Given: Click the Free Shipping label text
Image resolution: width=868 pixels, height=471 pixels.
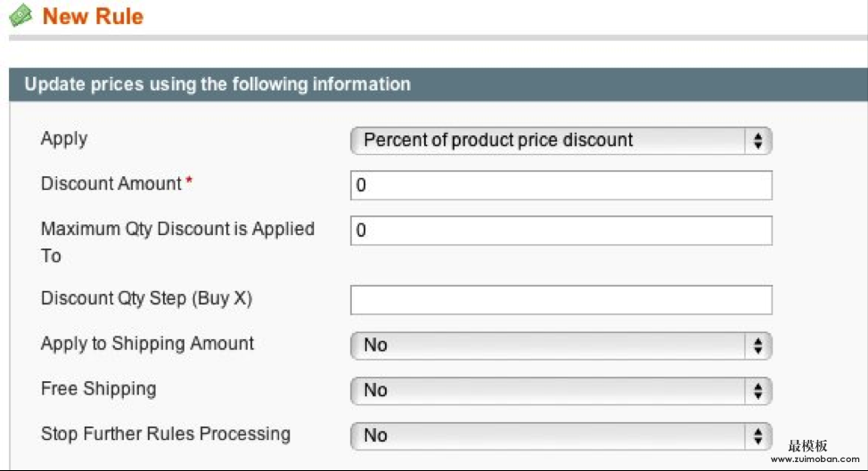Looking at the screenshot, I should [99, 389].
